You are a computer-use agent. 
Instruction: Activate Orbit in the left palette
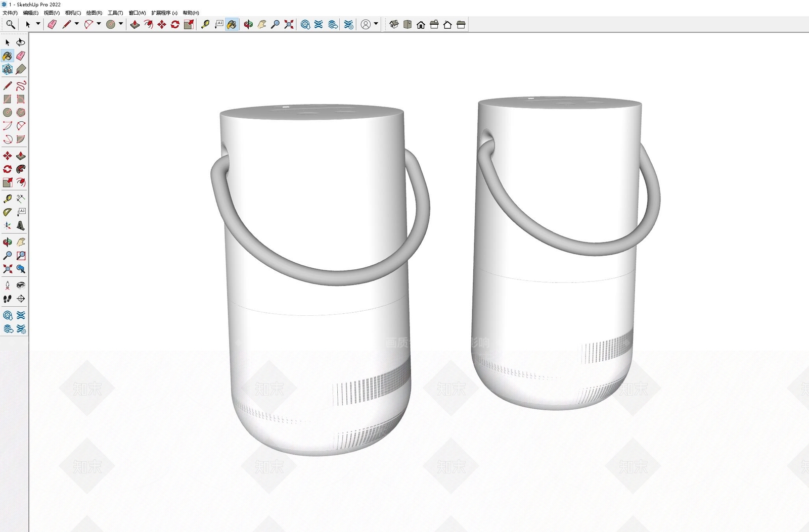8,243
